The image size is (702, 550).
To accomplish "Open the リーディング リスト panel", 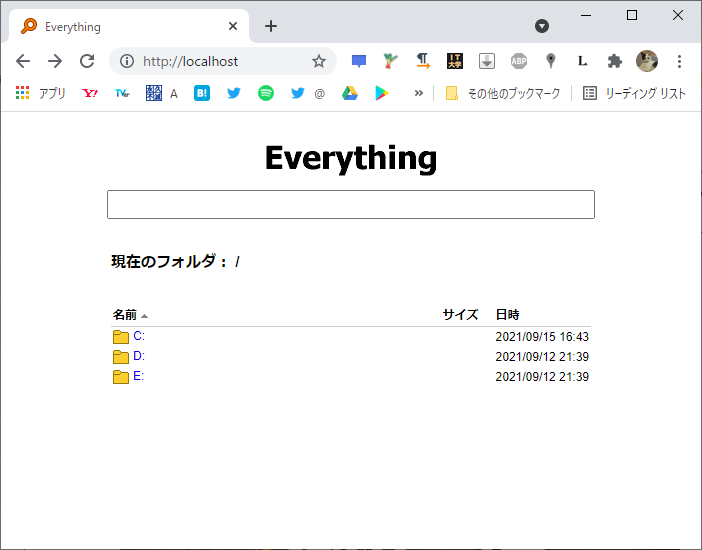I will tap(634, 93).
